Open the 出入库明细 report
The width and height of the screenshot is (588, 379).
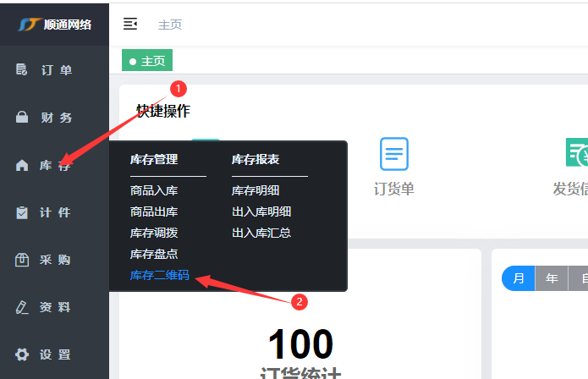[x=261, y=211]
